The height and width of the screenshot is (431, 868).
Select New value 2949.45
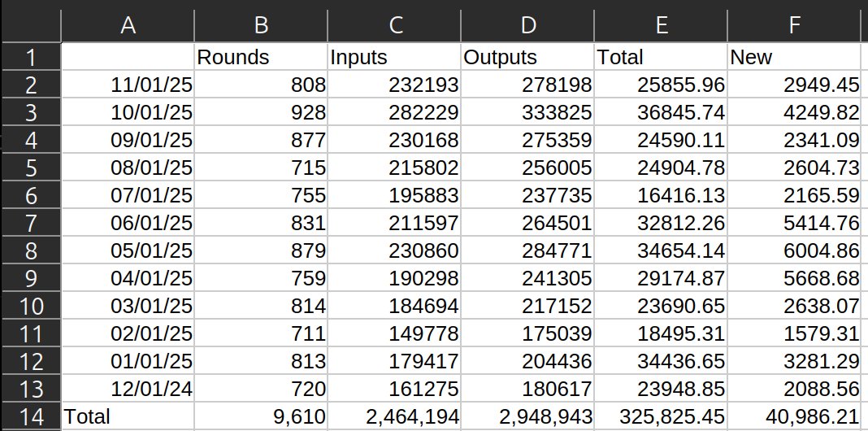794,85
